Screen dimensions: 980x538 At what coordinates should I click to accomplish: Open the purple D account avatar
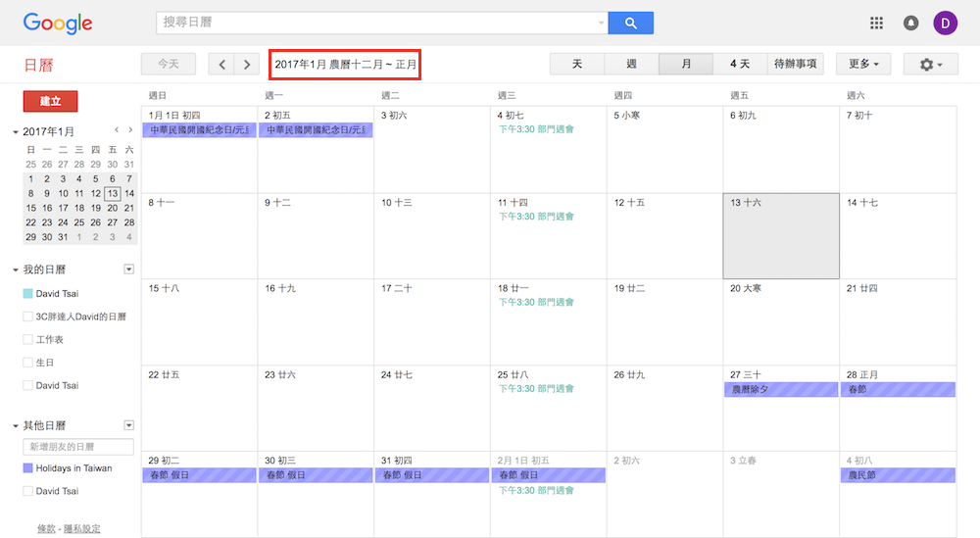click(x=946, y=23)
